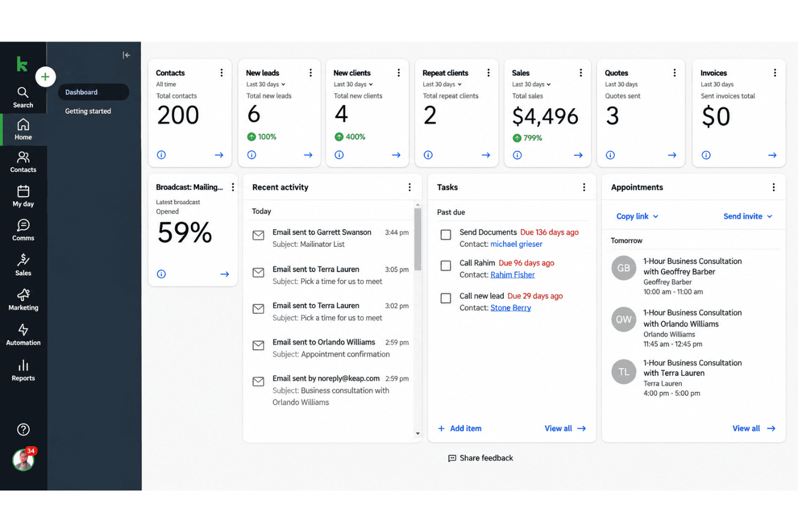The height and width of the screenshot is (532, 798).
Task: Expand the Copy link dropdown
Action: coord(637,216)
